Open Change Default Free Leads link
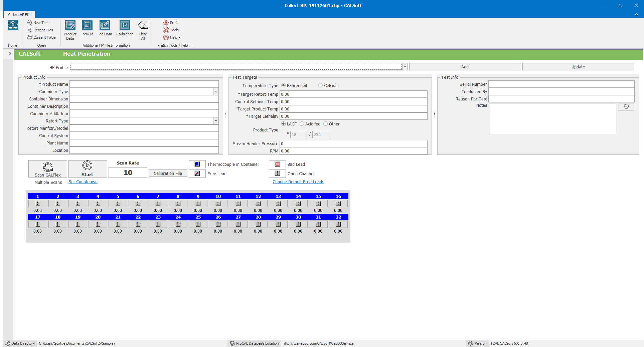Viewport: 644px width, 347px height. point(298,182)
